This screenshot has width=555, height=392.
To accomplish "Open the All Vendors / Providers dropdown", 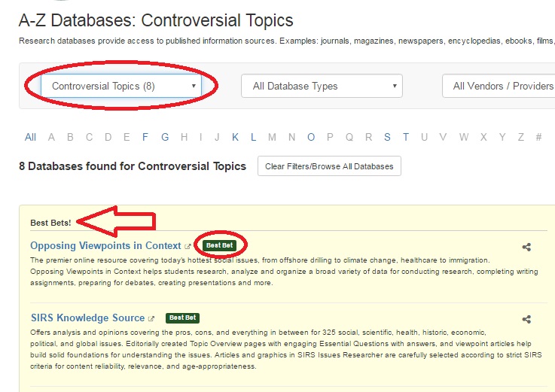I will (x=499, y=86).
